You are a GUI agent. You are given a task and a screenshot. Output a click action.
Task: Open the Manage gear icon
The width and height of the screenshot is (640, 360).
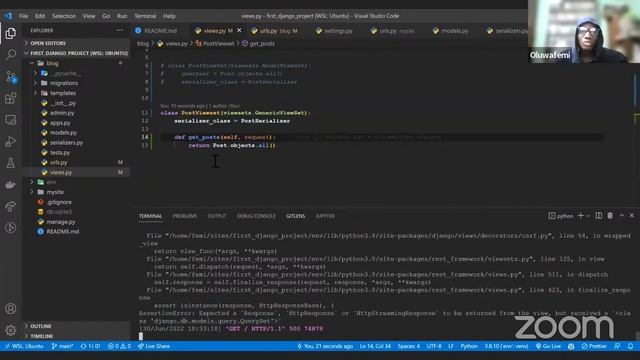11,330
